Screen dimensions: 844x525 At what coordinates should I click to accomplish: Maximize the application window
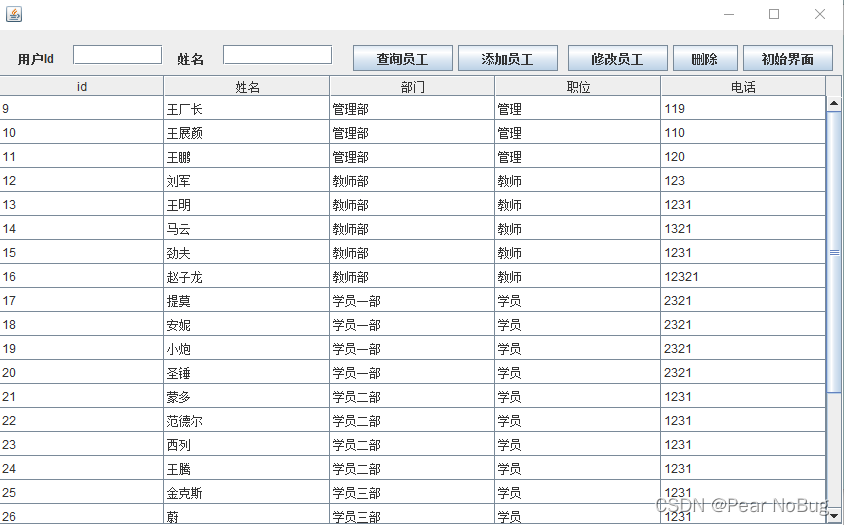774,14
